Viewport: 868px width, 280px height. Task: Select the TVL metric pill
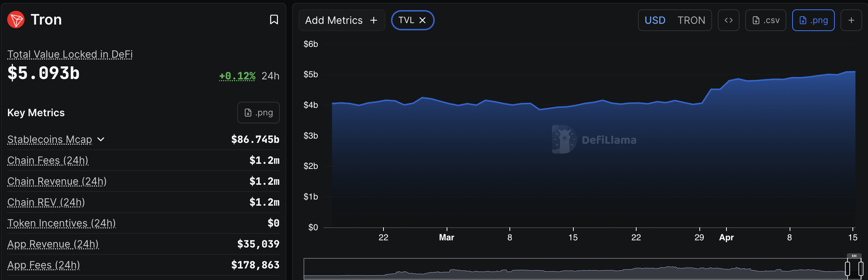pyautogui.click(x=408, y=20)
